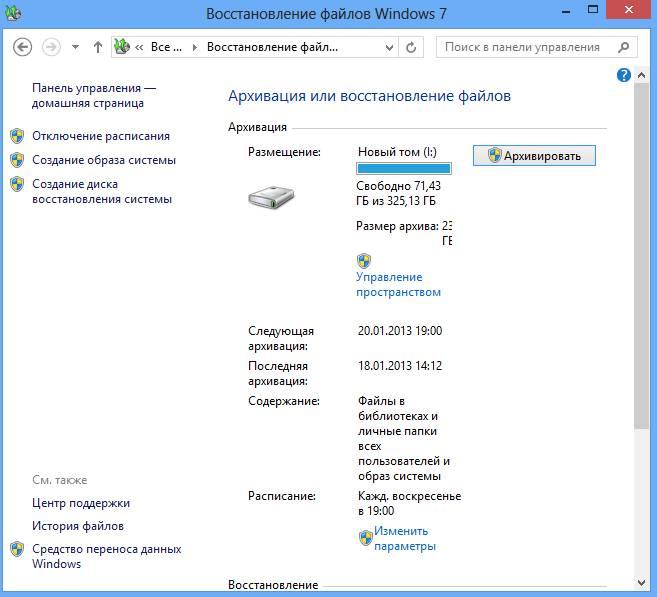The height and width of the screenshot is (597, 657).
Task: Click the text 'Новый том (I:)'
Action: [x=397, y=152]
